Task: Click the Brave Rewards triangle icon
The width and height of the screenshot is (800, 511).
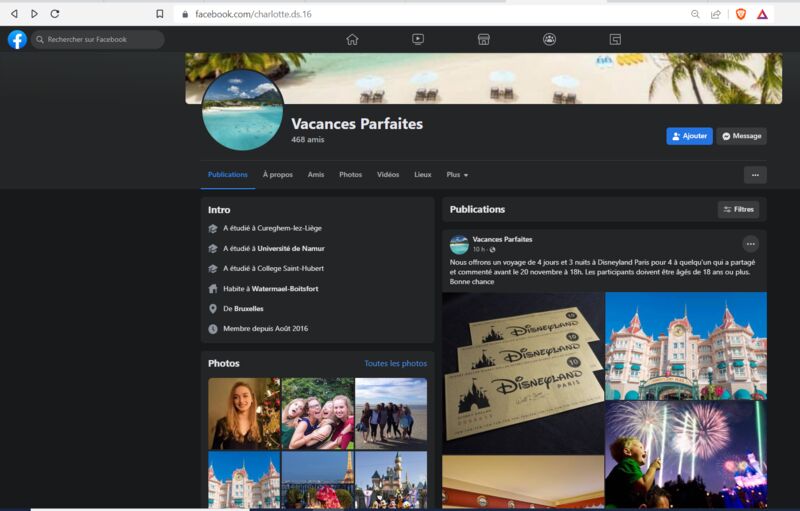Action: point(762,14)
